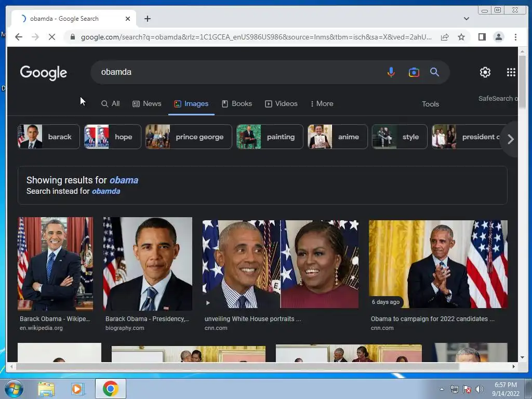532x399 pixels.
Task: Open the Tools filter button
Action: (430, 104)
